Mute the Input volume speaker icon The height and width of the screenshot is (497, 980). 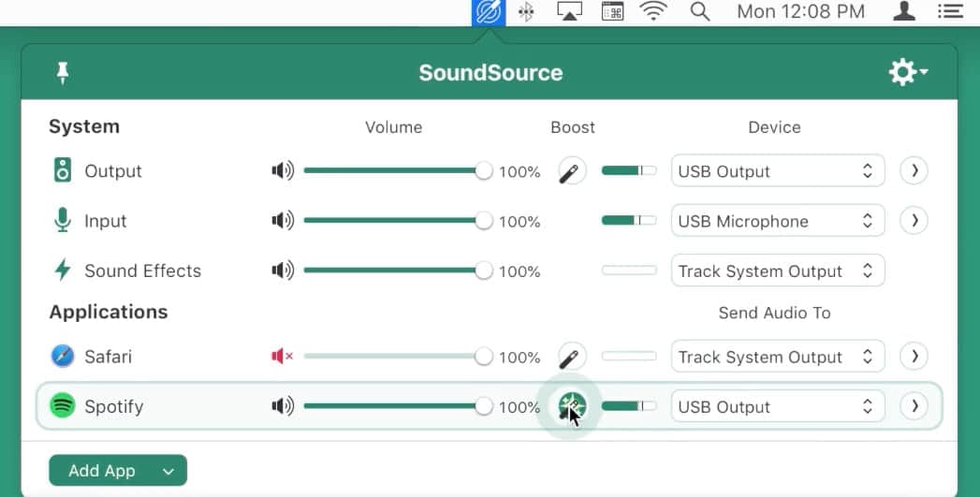[283, 220]
